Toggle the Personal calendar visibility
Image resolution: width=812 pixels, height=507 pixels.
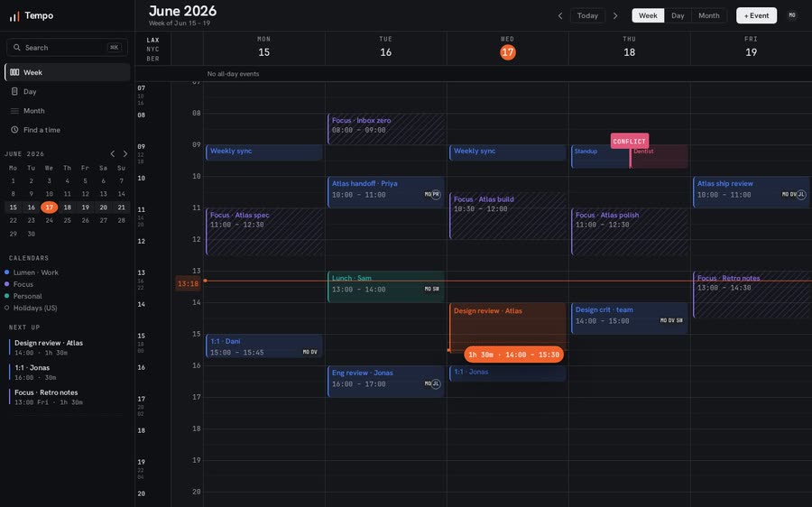[6, 296]
